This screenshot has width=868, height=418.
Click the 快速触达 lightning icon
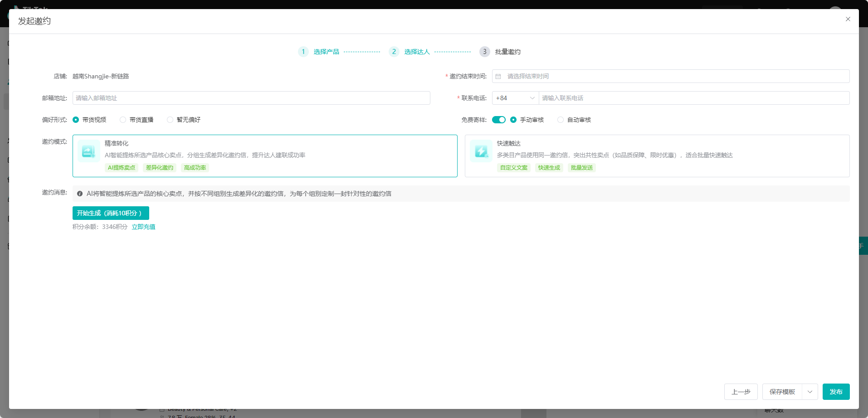tap(481, 151)
